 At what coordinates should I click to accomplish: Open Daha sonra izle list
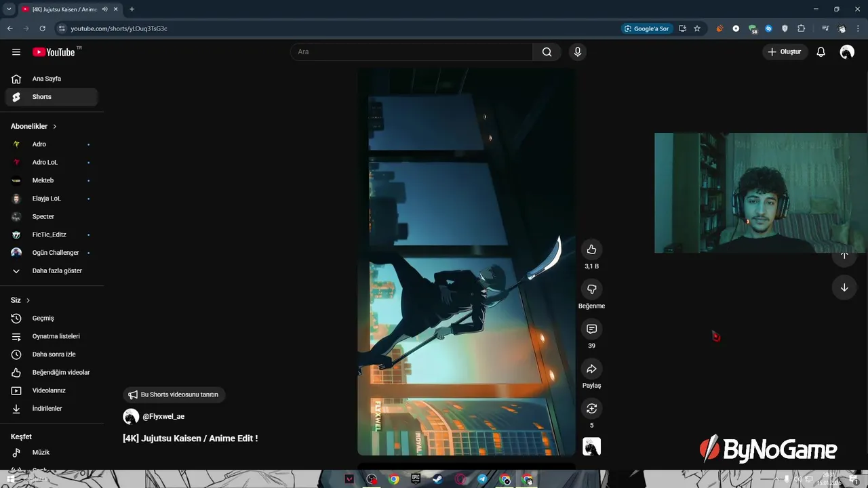52,354
